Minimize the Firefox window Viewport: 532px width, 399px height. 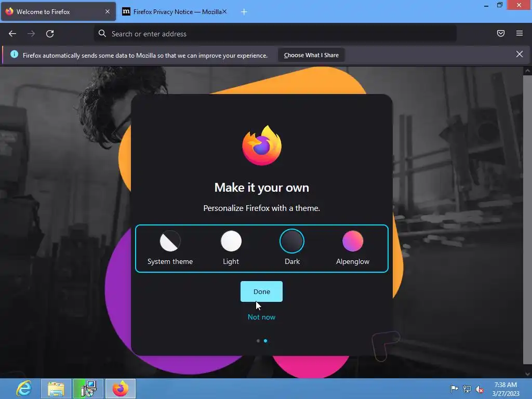pyautogui.click(x=486, y=5)
